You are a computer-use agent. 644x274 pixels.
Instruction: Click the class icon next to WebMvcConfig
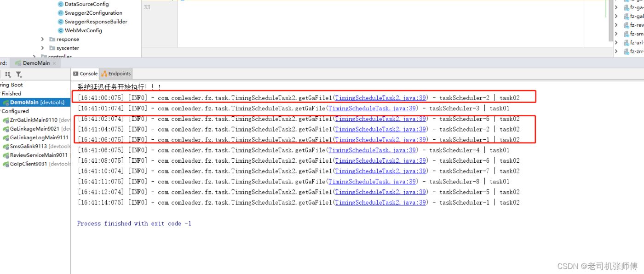click(60, 30)
